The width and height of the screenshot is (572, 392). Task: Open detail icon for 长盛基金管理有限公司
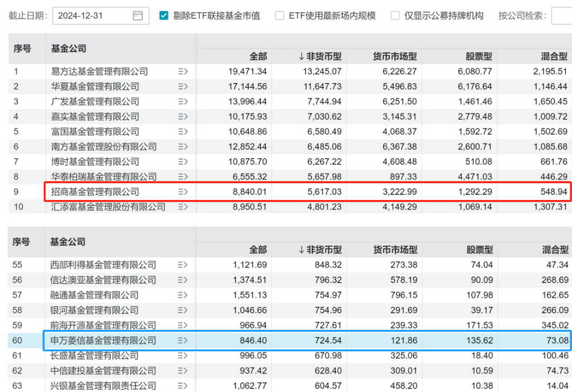point(183,356)
